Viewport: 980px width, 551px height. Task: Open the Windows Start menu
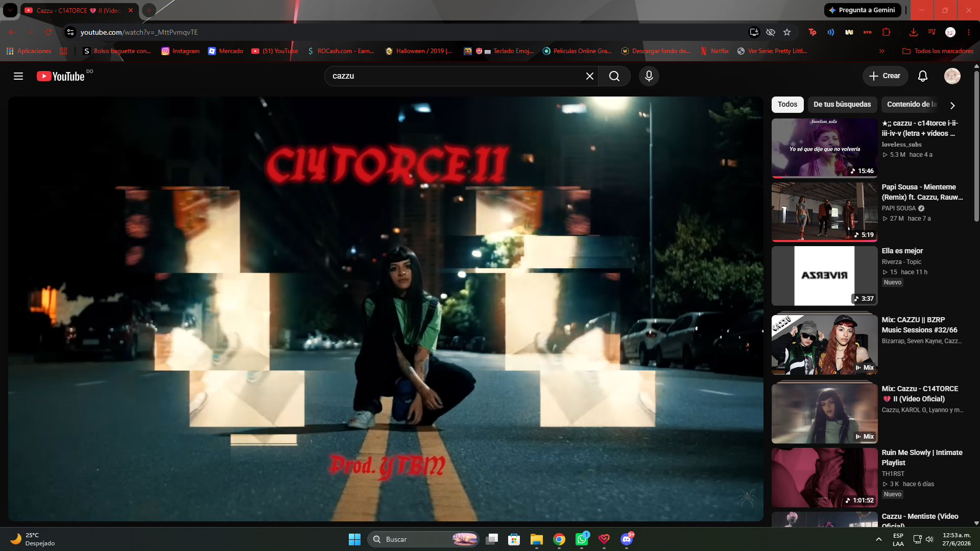click(354, 539)
